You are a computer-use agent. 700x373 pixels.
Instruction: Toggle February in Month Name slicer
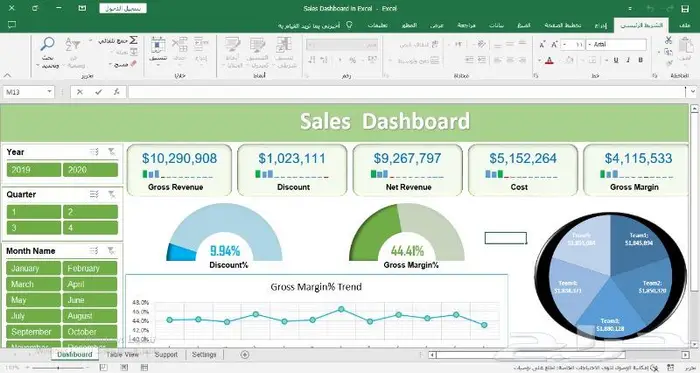(90, 268)
